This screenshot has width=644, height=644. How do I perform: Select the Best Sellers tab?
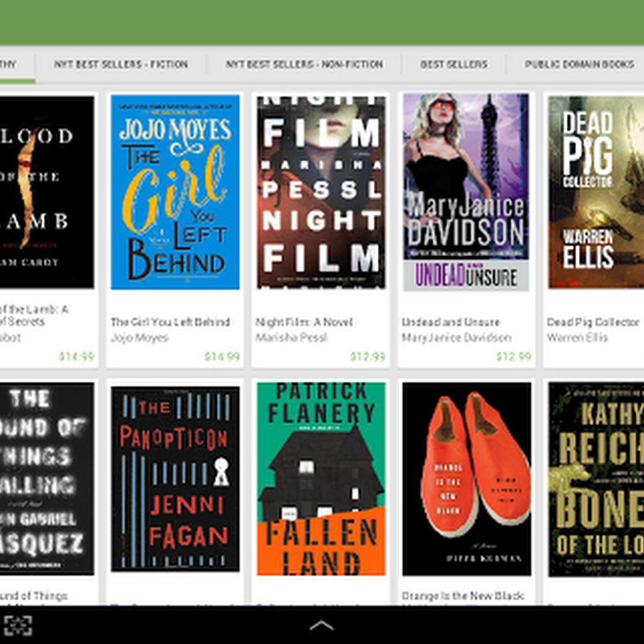(x=454, y=64)
